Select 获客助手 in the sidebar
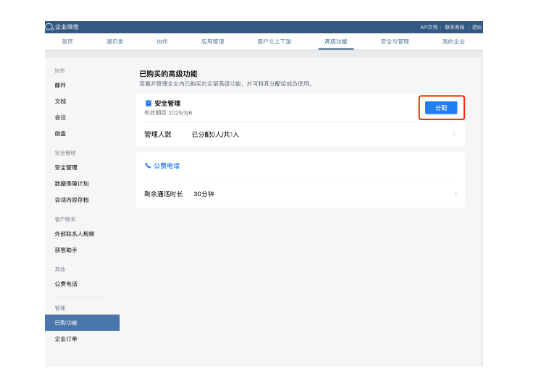This screenshot has width=546, height=380. [66, 250]
